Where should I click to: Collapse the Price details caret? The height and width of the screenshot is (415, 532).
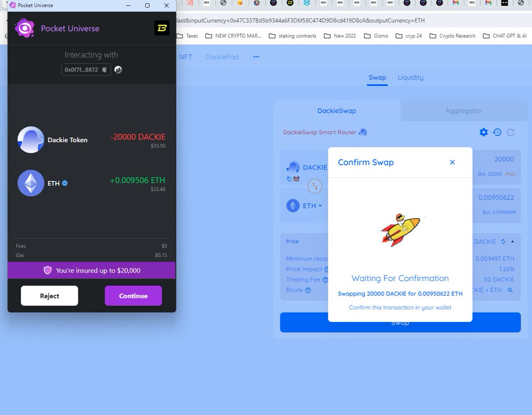point(512,242)
